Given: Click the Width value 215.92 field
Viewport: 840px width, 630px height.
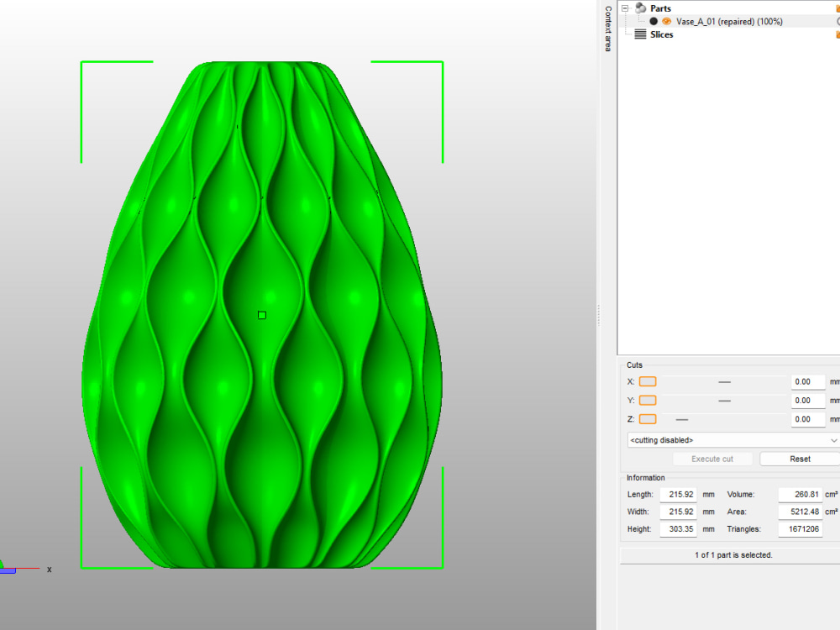Looking at the screenshot, I should (678, 512).
